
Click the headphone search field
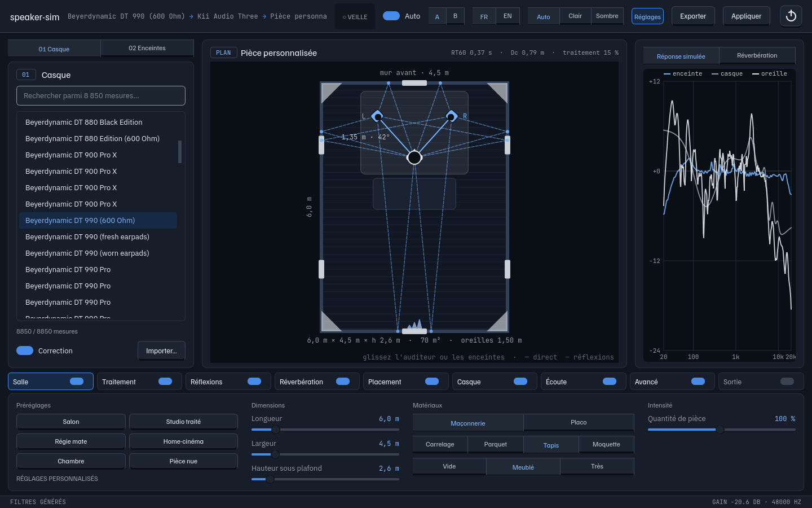click(101, 95)
